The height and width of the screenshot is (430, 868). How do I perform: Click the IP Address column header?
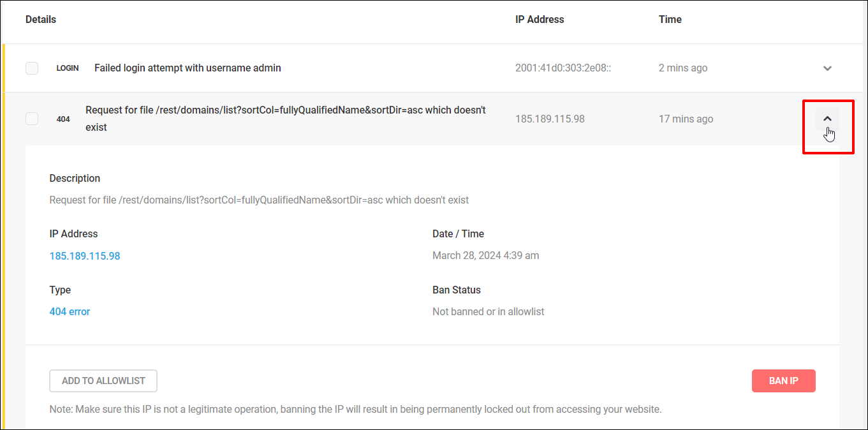point(540,20)
